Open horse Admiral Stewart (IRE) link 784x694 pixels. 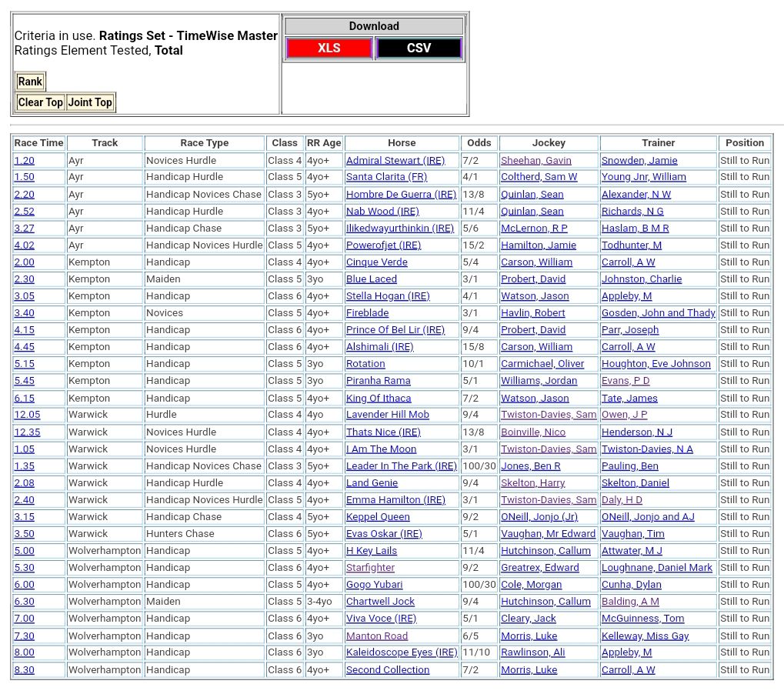click(395, 161)
